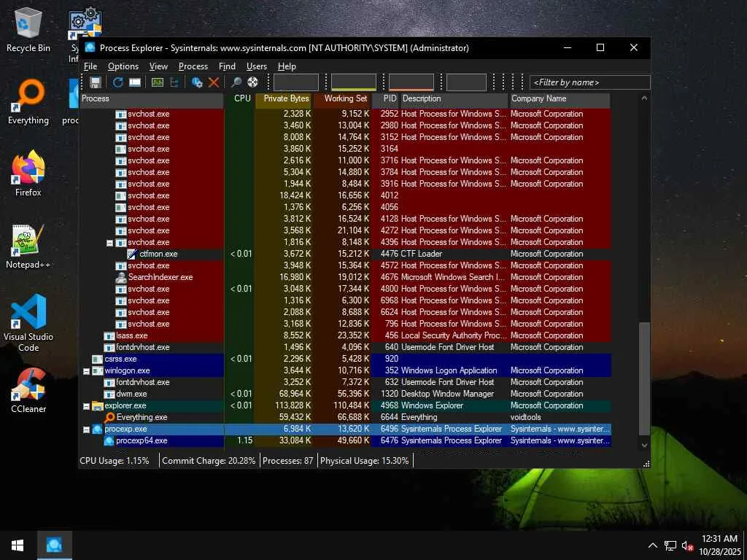Collapse the svchost.exe node containing ctfmon.exe
747x560 pixels.
[109, 243]
